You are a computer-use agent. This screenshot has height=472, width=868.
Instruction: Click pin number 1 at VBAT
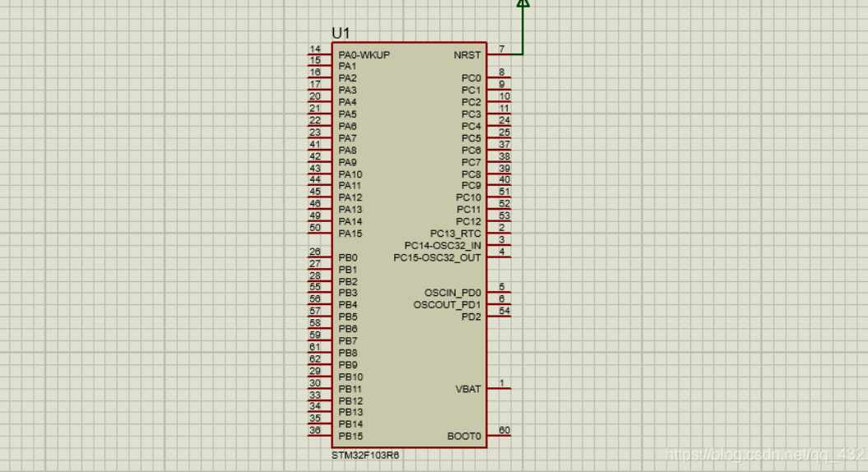(502, 383)
